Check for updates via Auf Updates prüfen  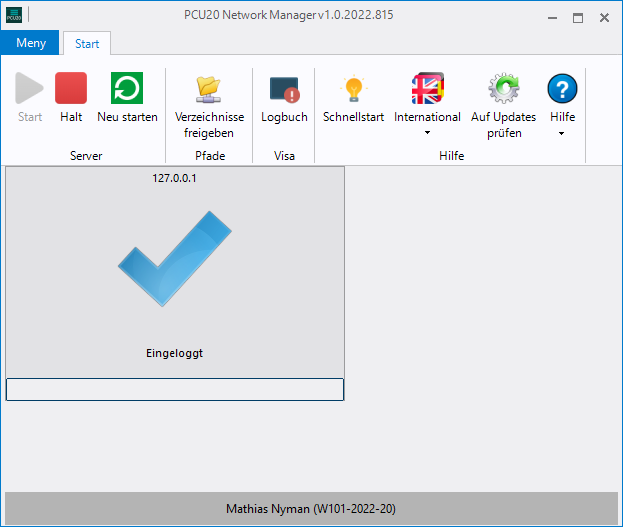coord(503,89)
